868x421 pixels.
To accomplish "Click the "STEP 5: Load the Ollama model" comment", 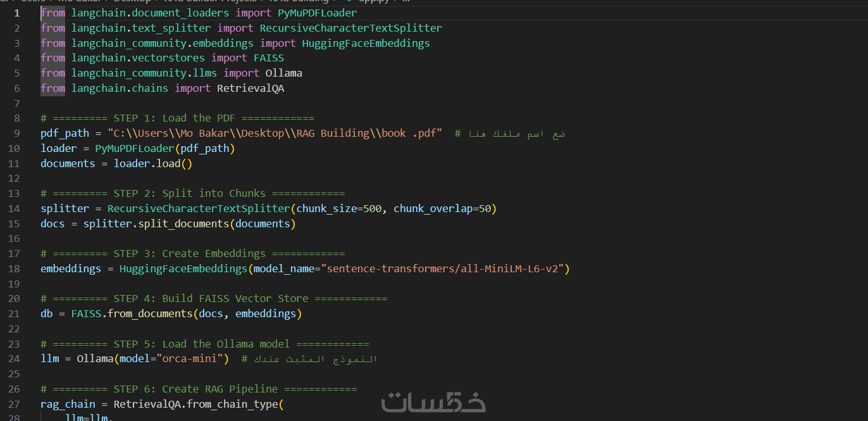I will (204, 344).
